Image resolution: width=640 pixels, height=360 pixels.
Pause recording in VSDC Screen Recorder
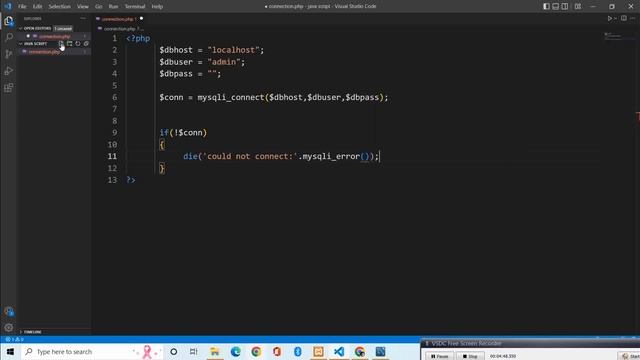point(439,356)
